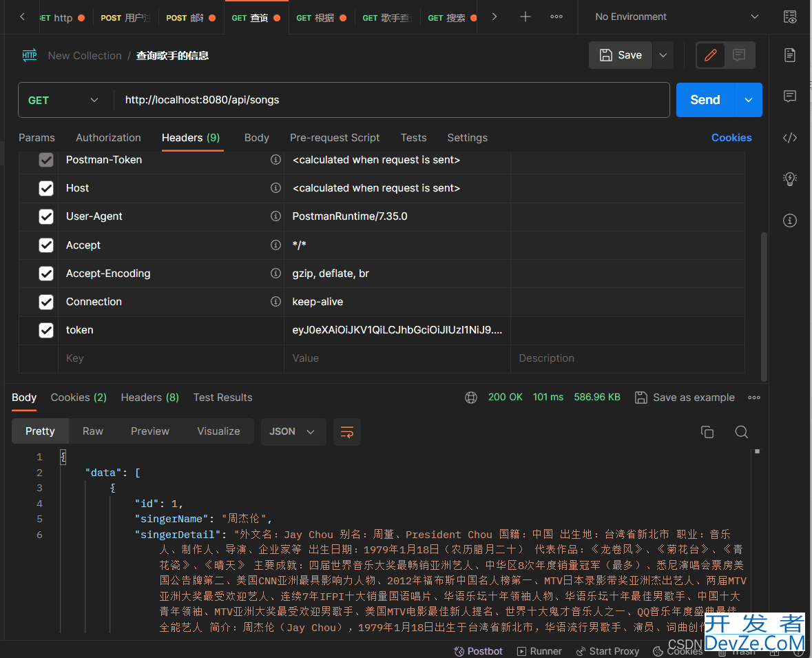Click the network globe icon in response
The height and width of the screenshot is (658, 812).
click(x=470, y=398)
